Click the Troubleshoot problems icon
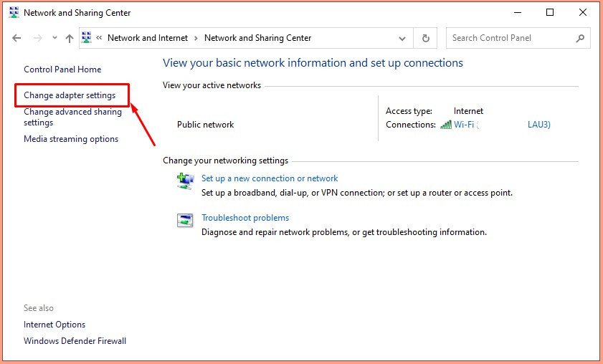This screenshot has height=364, width=603. point(185,221)
